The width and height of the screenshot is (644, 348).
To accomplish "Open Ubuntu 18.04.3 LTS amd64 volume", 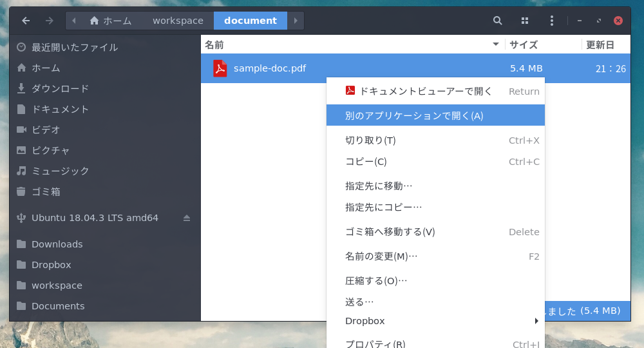I will [x=95, y=218].
